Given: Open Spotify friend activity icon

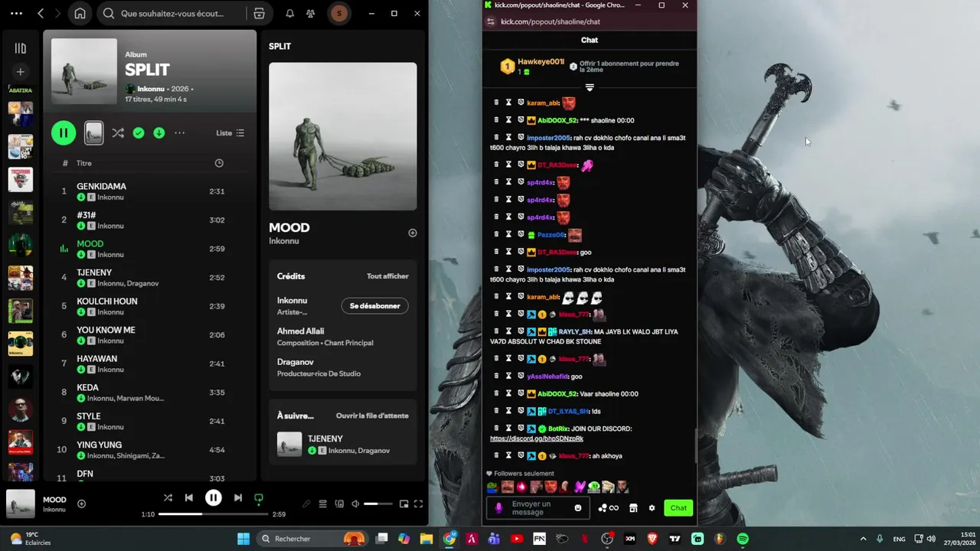Looking at the screenshot, I should 310,13.
